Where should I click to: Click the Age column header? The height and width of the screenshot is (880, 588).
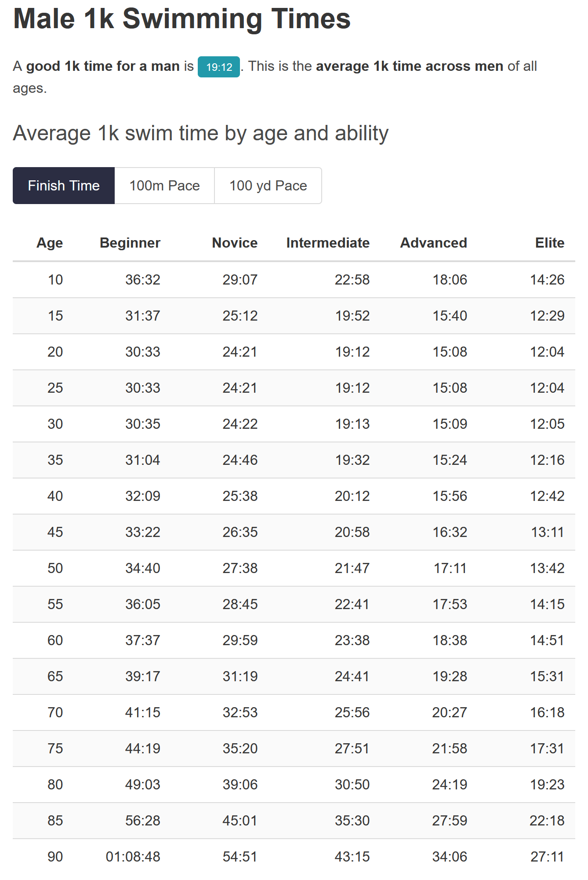[50, 243]
